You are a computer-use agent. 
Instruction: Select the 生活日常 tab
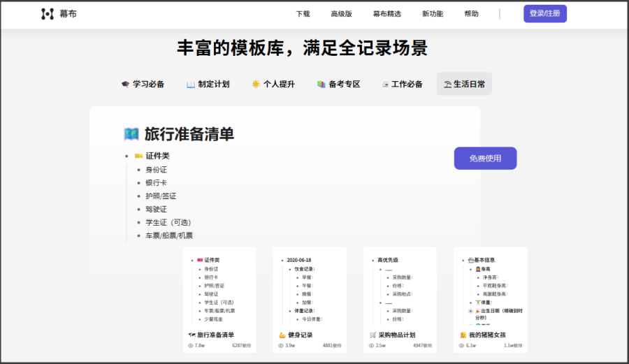464,84
